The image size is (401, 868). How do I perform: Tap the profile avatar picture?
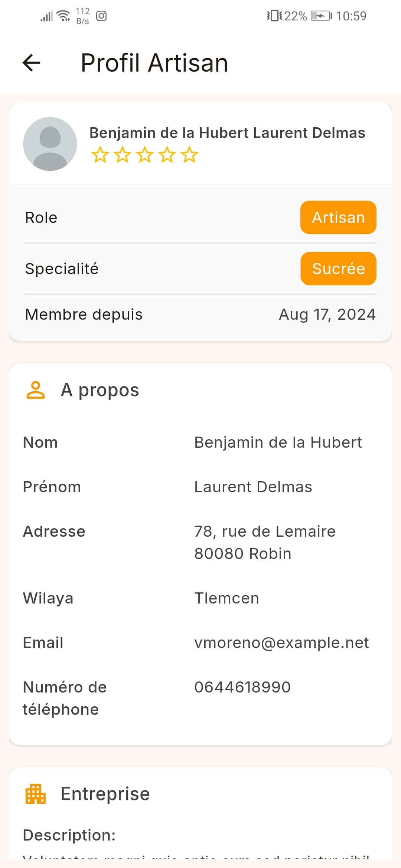click(x=50, y=144)
